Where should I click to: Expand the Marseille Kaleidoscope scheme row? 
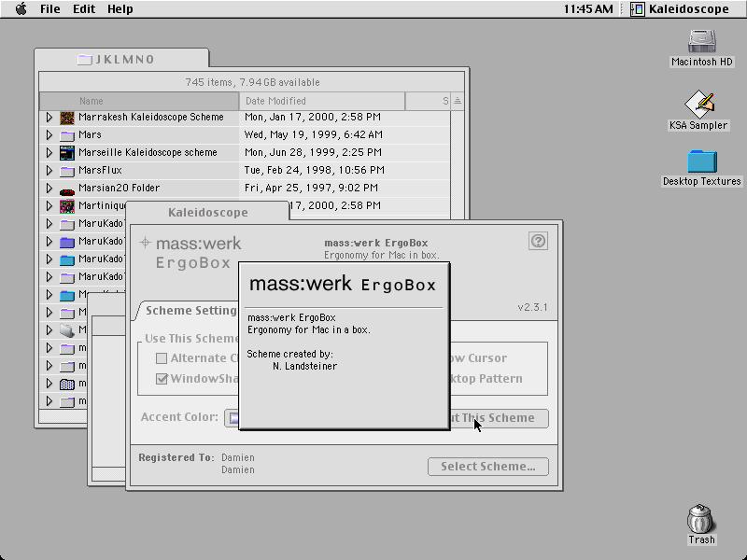pos(49,152)
